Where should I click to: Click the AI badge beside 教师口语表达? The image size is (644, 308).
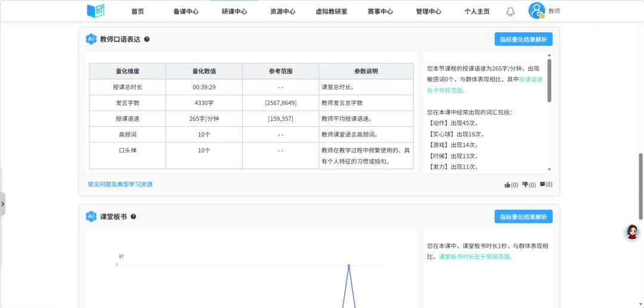tap(91, 39)
